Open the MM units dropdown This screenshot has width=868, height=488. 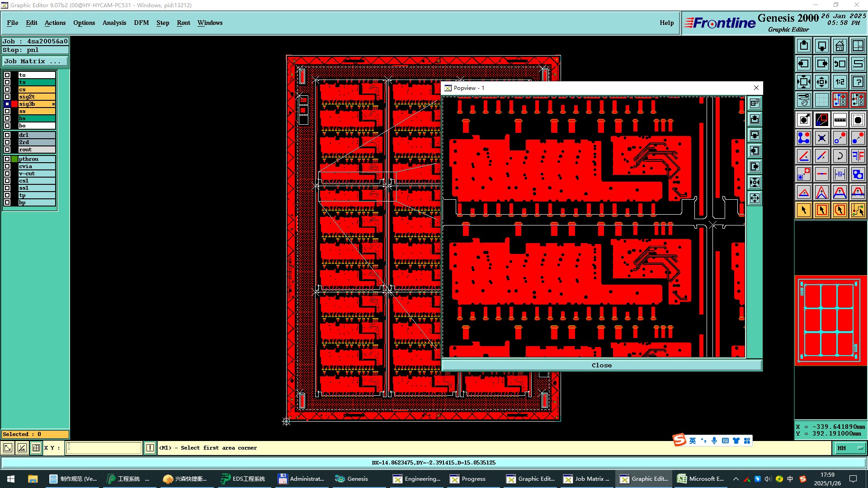pyautogui.click(x=850, y=448)
